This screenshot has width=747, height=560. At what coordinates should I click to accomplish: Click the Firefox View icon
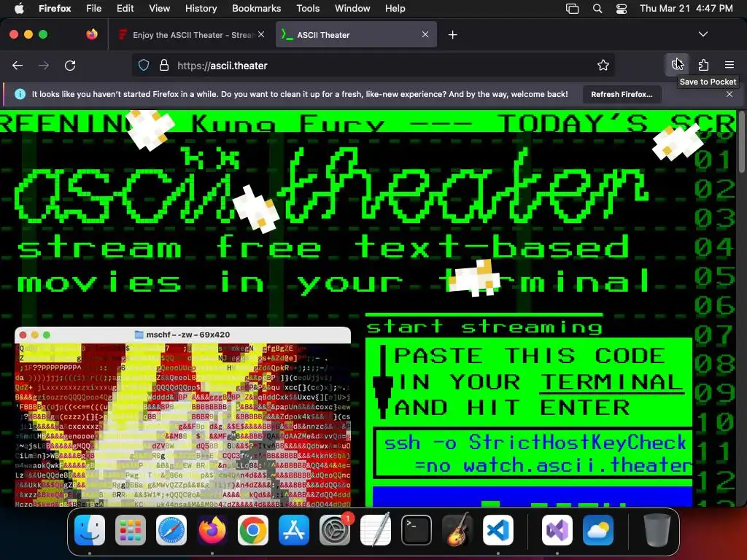92,34
